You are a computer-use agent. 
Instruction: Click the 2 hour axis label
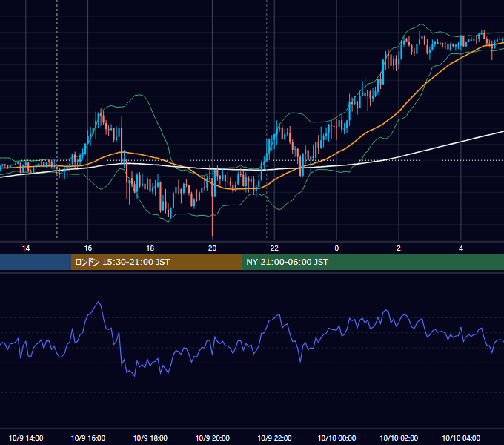[399, 248]
